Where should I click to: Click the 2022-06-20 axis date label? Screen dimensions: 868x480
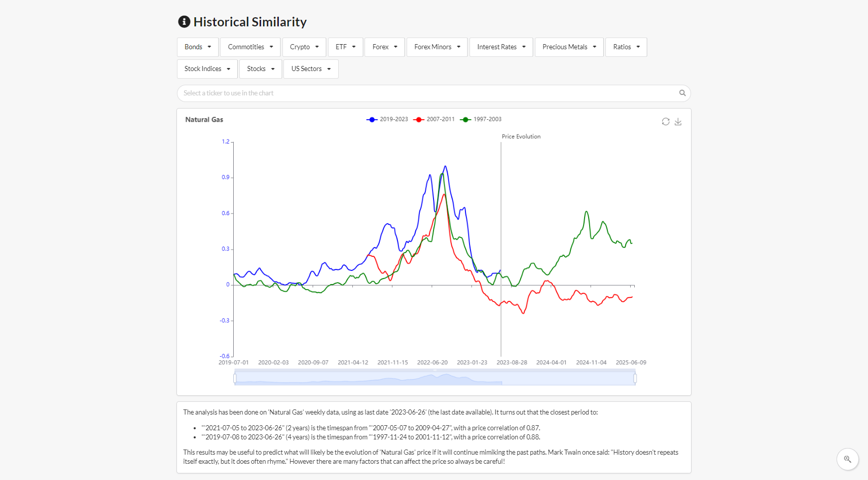(x=432, y=362)
